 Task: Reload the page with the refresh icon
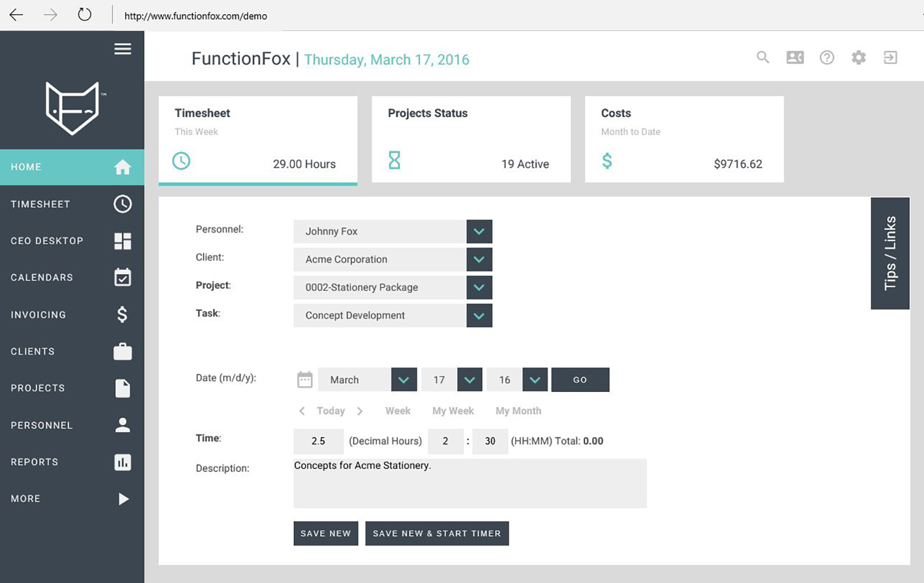84,15
